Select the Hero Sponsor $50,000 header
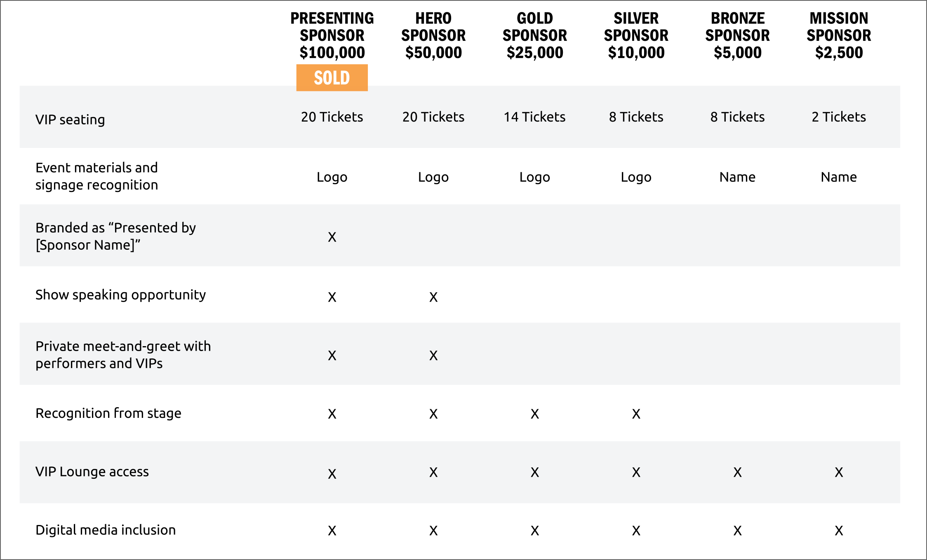927x560 pixels. 433,35
